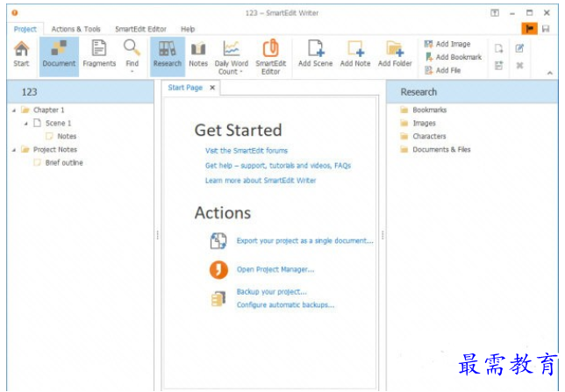Click the new page icon right of Add Image
This screenshot has height=392, width=565.
[x=498, y=48]
